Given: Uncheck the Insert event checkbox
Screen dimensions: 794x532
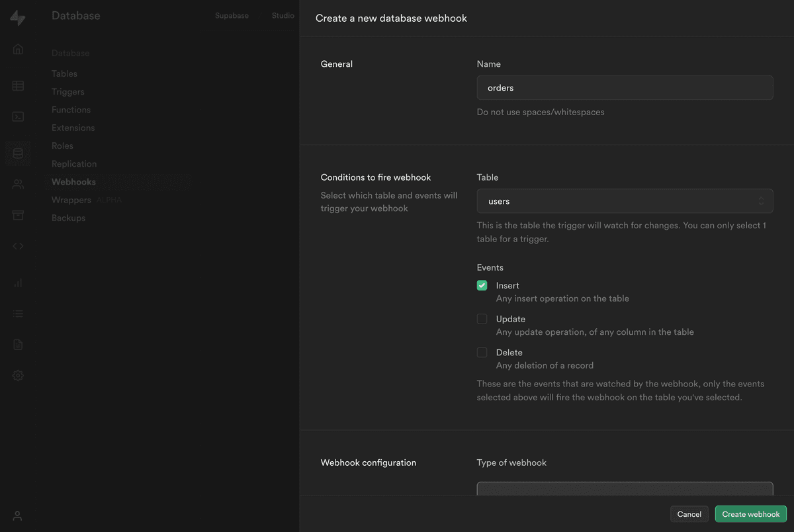Looking at the screenshot, I should tap(482, 285).
